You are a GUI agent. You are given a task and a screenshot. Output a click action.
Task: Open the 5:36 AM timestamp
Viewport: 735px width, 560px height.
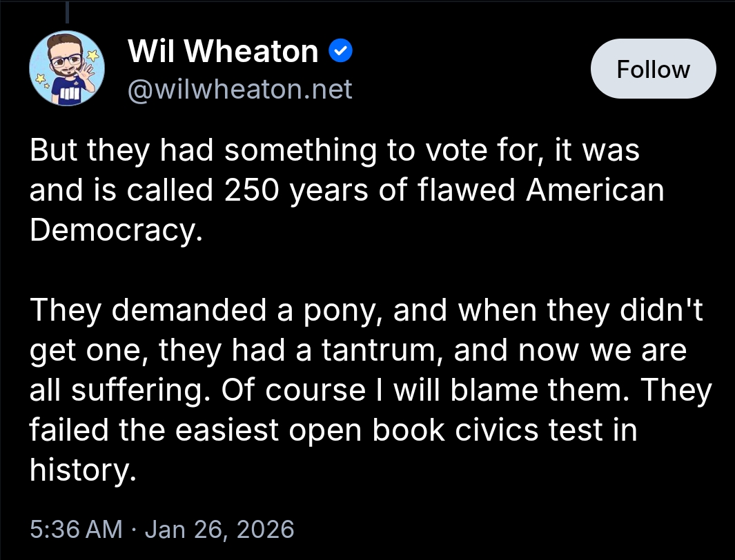coord(76,529)
